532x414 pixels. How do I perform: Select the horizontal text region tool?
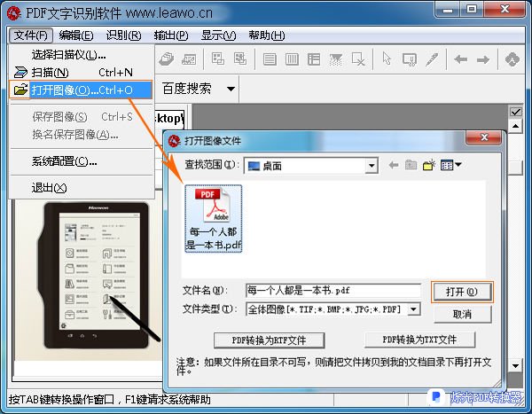pos(270,59)
